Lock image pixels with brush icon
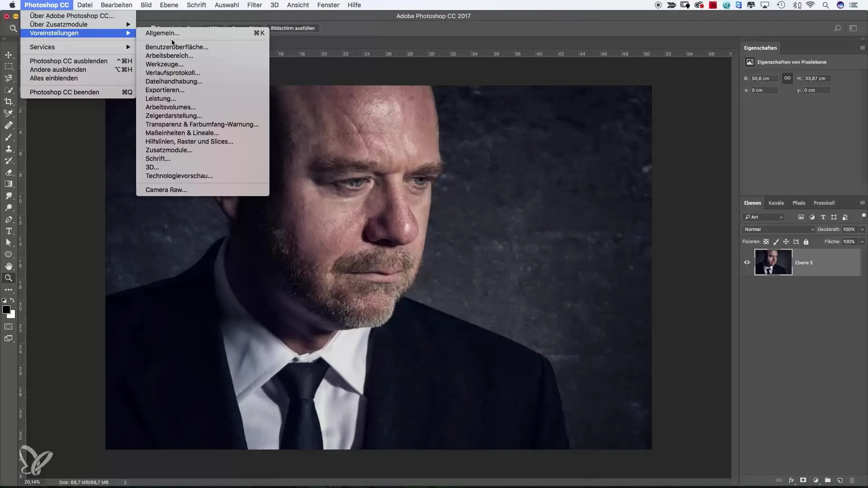 [x=776, y=242]
